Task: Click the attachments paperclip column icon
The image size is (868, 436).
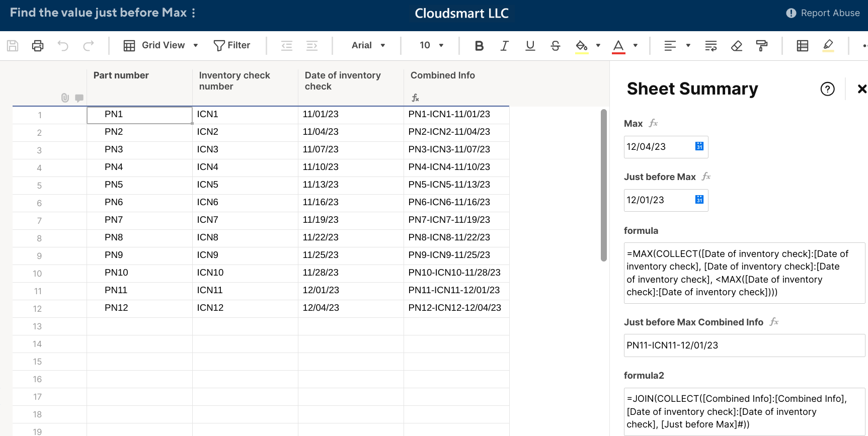Action: pyautogui.click(x=65, y=98)
